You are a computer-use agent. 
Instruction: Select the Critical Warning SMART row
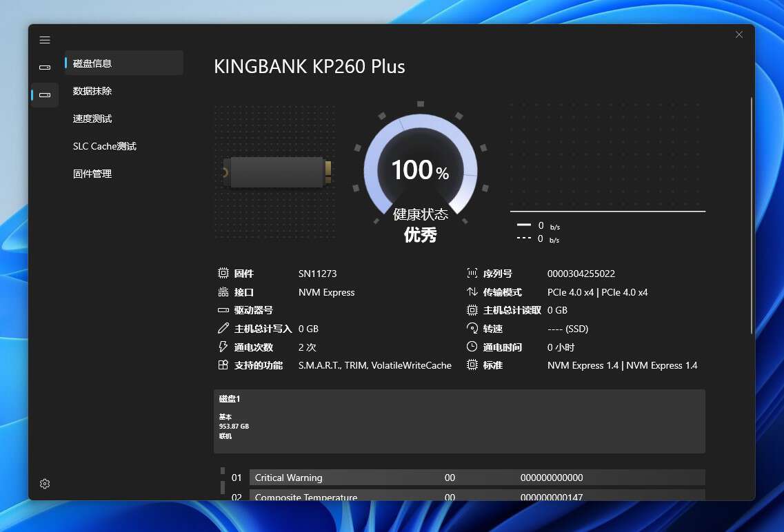(476, 478)
